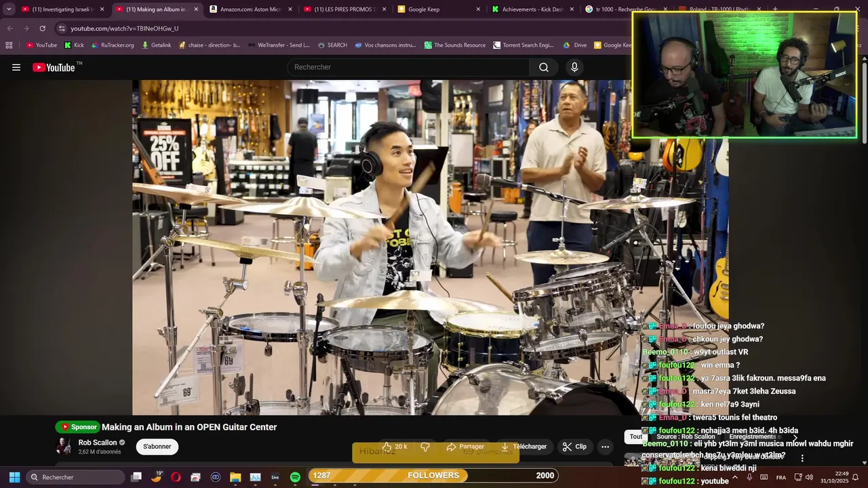The width and height of the screenshot is (868, 488).
Task: Switch to the LES PIRES PROMOS tab
Action: 344,9
